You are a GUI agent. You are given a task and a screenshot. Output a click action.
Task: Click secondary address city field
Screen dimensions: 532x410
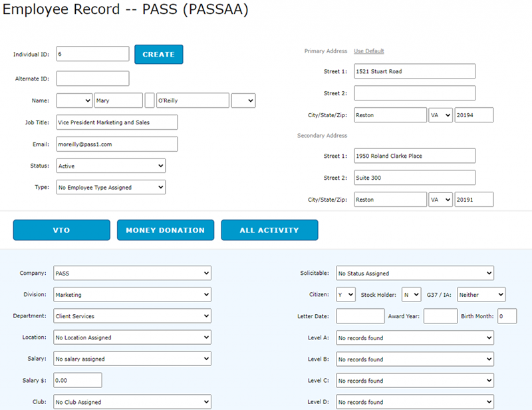click(x=390, y=200)
